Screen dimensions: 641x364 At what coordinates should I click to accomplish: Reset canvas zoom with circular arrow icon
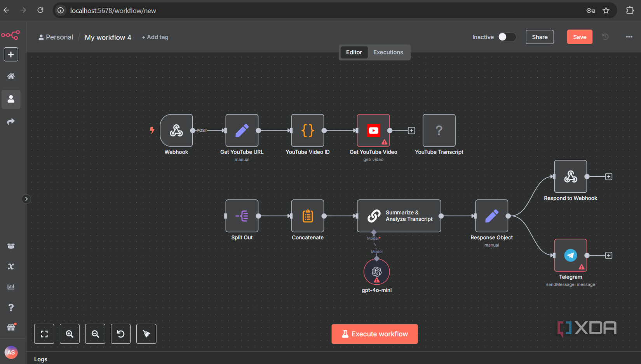(x=120, y=334)
